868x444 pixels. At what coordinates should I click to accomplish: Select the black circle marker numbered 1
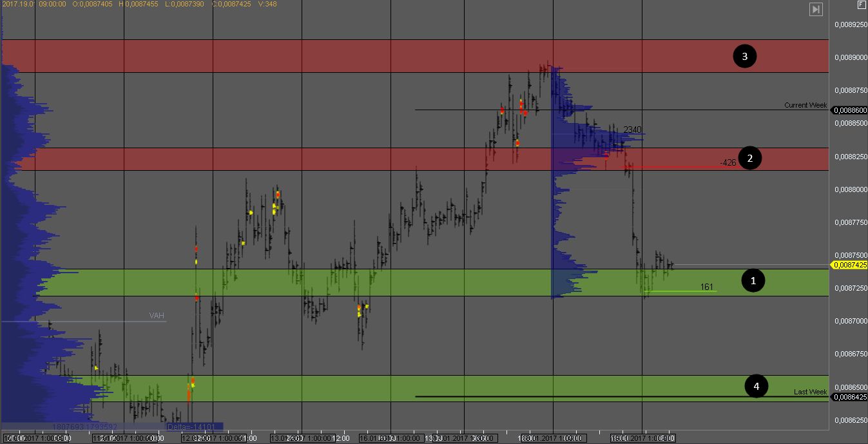[x=753, y=280]
